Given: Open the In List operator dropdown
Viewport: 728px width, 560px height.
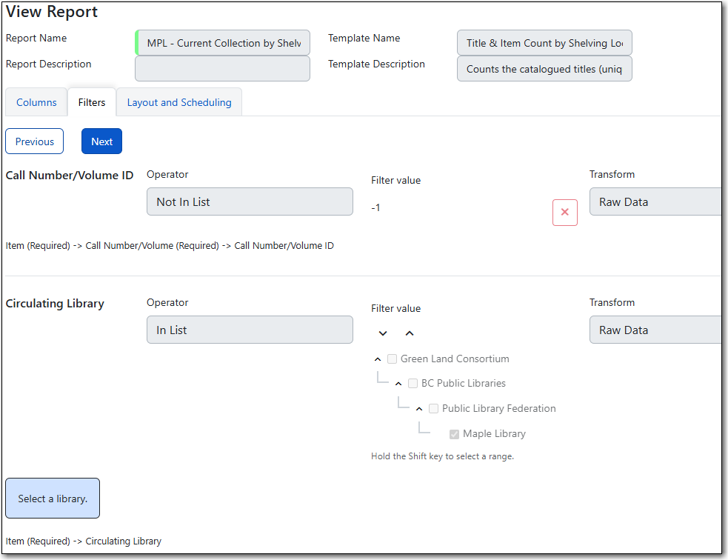Looking at the screenshot, I should (x=250, y=330).
